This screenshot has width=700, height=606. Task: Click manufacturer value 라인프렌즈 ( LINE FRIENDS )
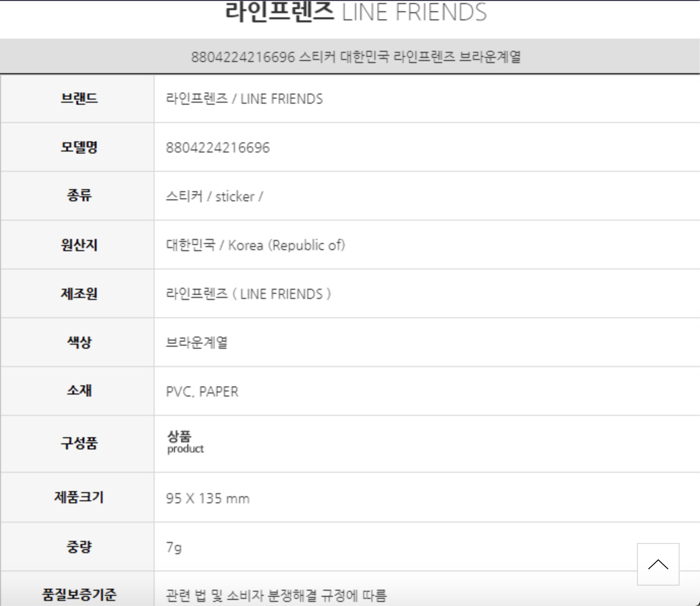pos(248,294)
